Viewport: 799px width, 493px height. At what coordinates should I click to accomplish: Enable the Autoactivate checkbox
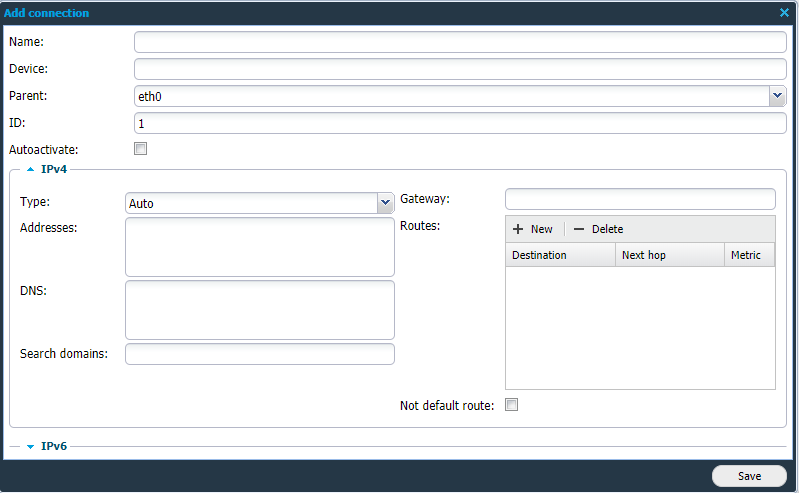click(141, 149)
